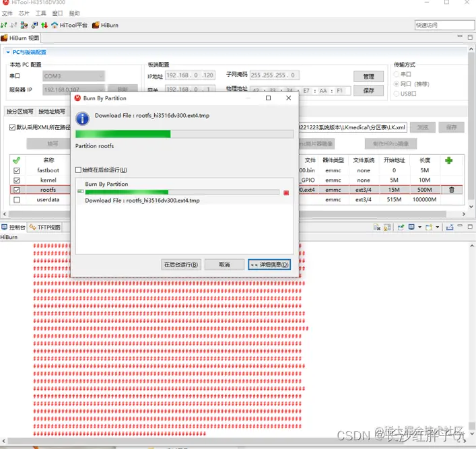This screenshot has height=449, width=476.
Task: Select the 串口 transfer mode radio button
Action: click(396, 74)
